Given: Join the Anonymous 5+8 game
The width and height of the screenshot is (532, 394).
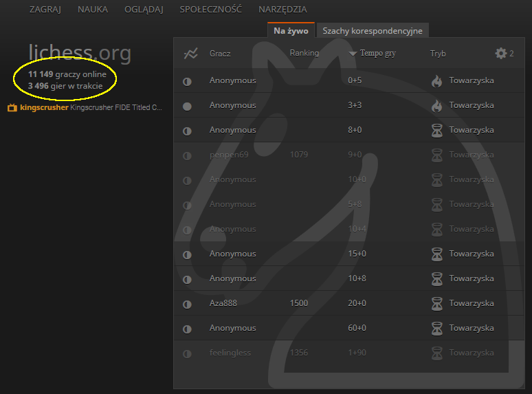Looking at the screenshot, I should [348, 205].
